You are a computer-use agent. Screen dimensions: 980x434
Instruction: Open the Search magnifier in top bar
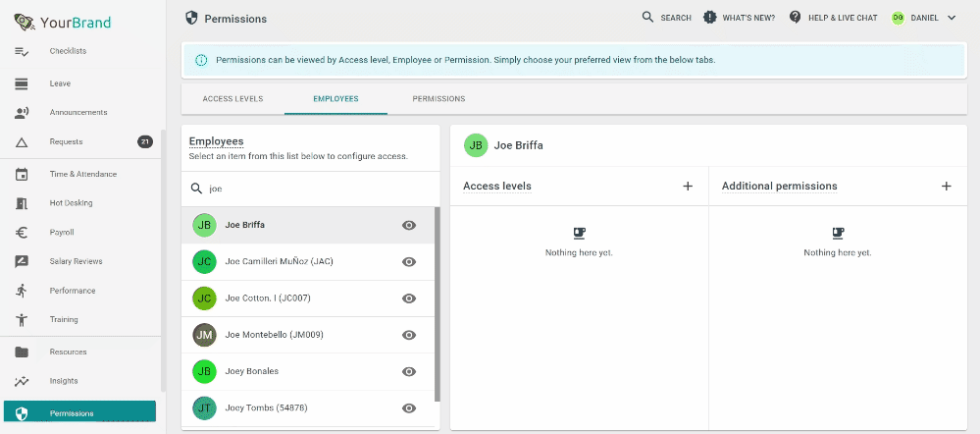647,18
